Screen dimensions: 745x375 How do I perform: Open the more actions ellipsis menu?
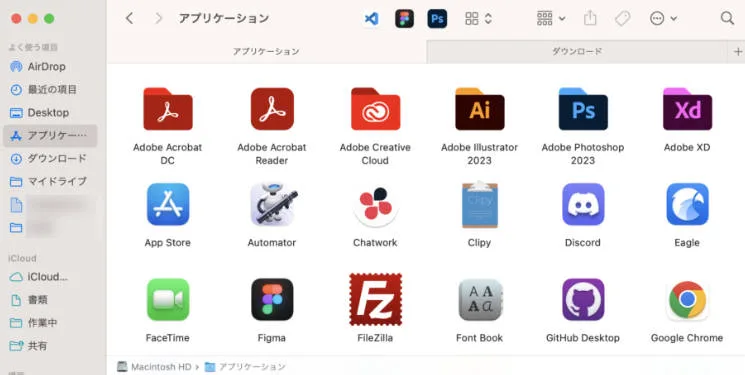(663, 19)
